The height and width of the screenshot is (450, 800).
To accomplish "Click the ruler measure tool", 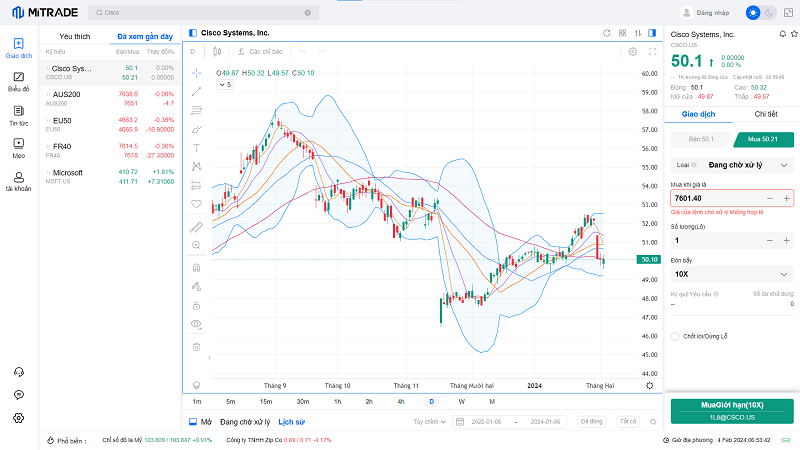I will [x=196, y=226].
